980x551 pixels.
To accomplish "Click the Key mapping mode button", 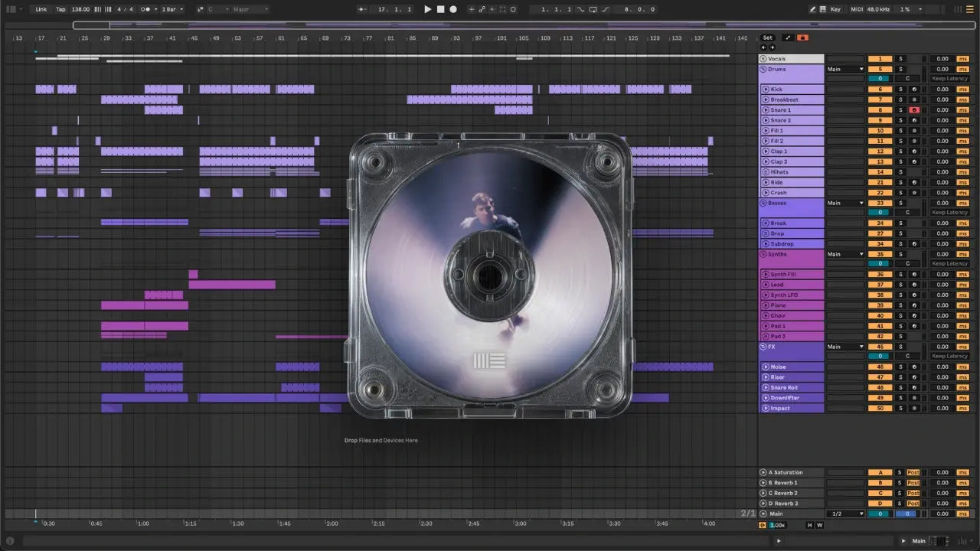I will 835,9.
